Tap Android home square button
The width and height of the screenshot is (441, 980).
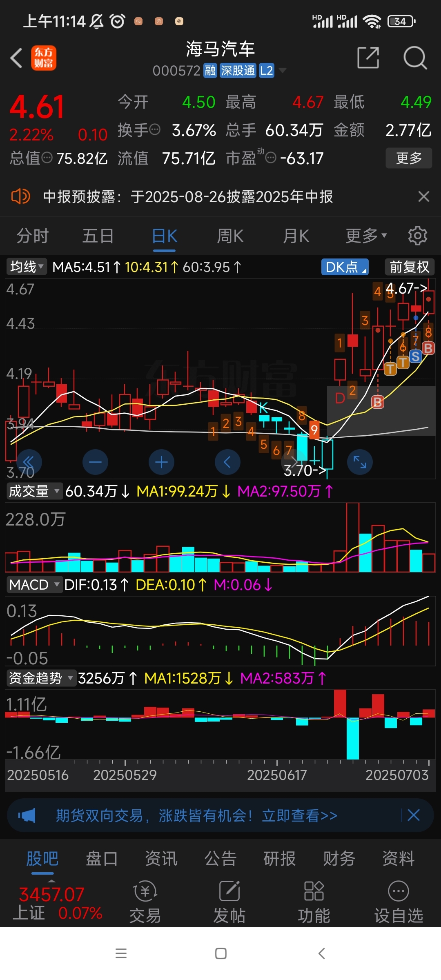(x=221, y=953)
